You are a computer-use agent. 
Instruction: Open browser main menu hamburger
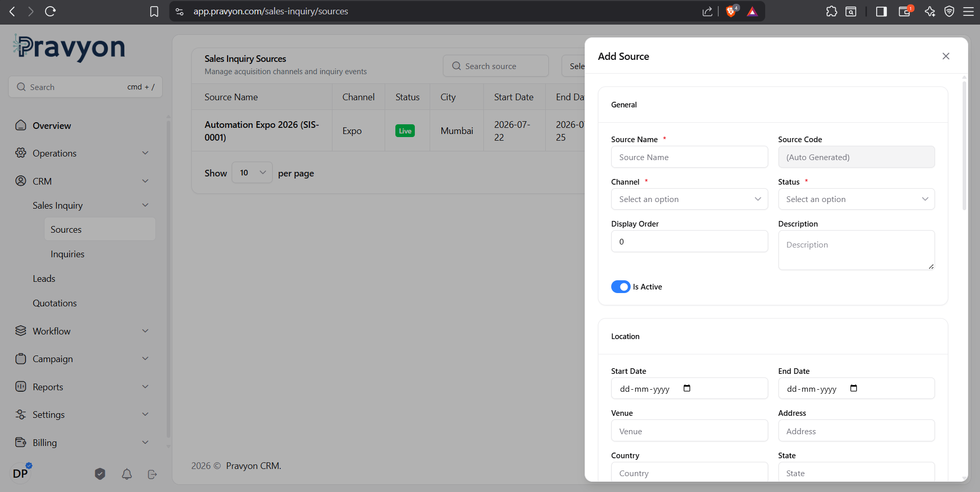point(968,11)
